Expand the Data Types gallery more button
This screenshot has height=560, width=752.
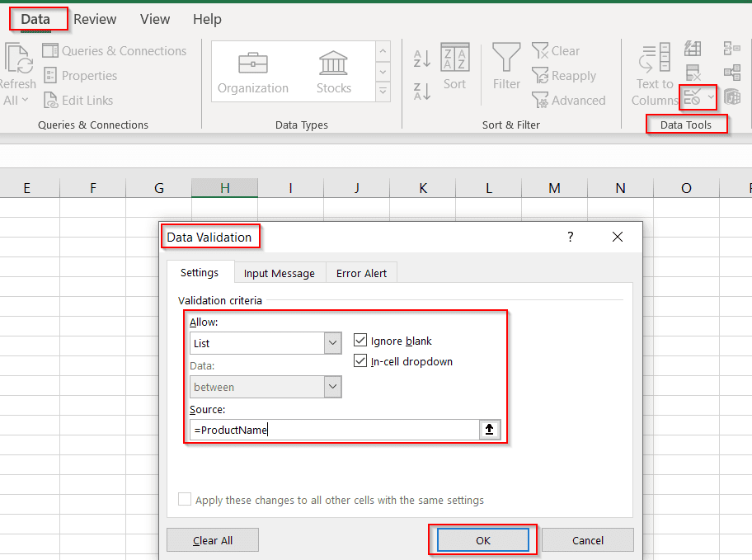(x=383, y=92)
